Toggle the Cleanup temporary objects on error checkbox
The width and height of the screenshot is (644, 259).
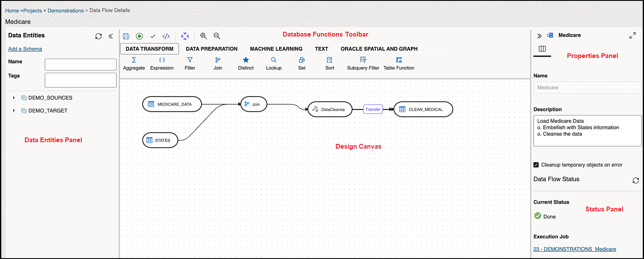click(x=536, y=165)
